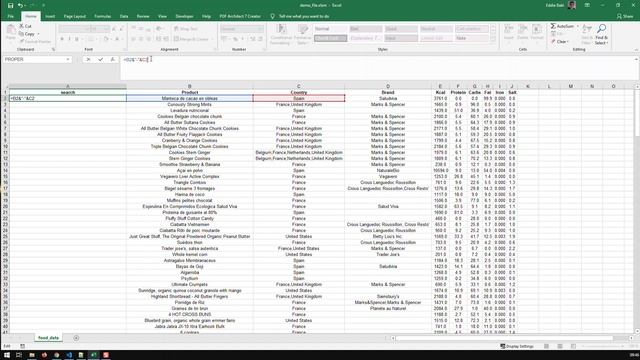Select the 'Spain' cell highlighted in red

pyautogui.click(x=299, y=98)
